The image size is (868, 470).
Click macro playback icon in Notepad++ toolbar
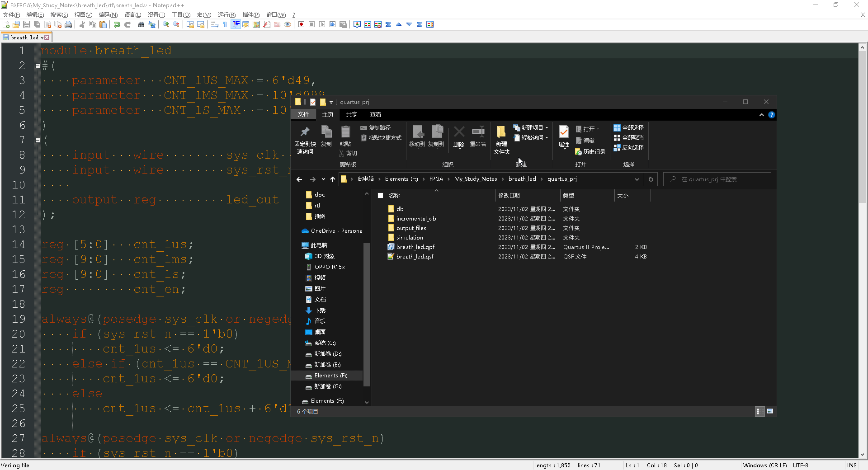point(322,24)
